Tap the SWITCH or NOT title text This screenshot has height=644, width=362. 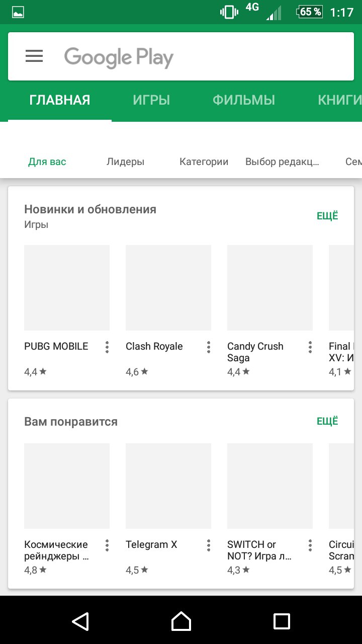[259, 550]
